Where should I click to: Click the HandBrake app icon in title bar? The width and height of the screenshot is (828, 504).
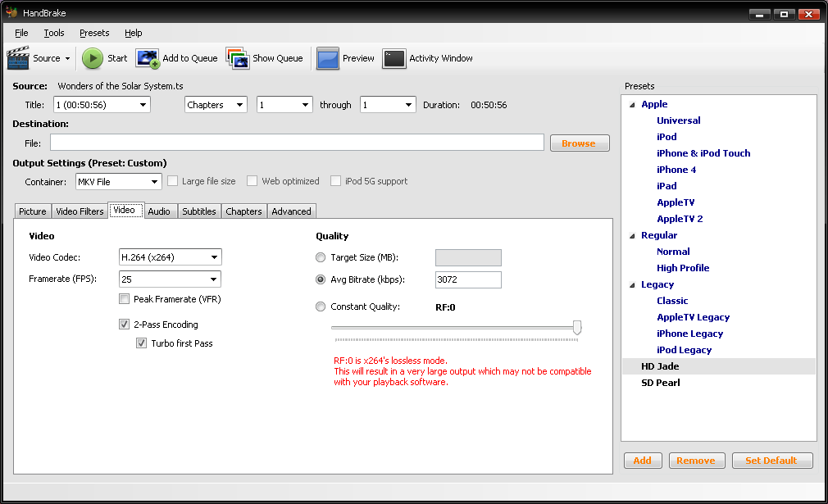coord(11,12)
